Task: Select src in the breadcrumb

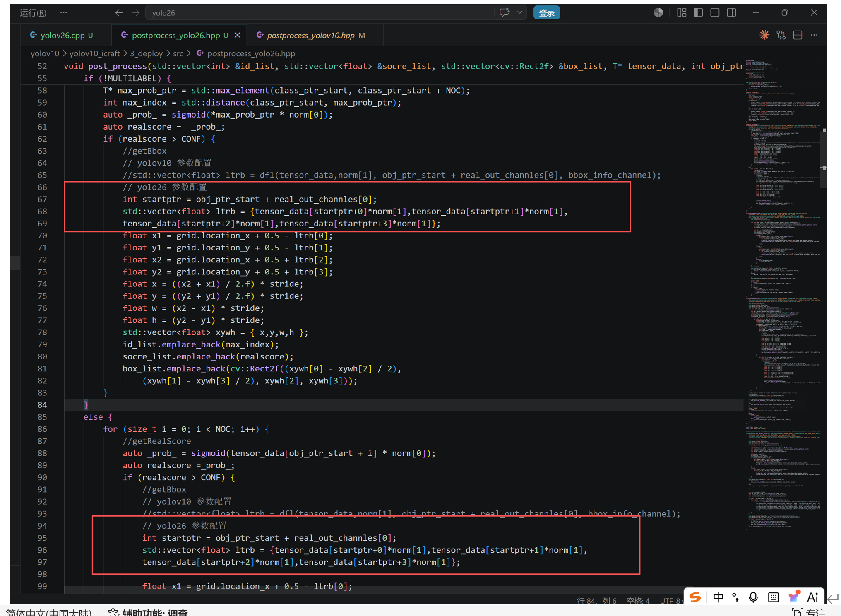Action: [178, 53]
